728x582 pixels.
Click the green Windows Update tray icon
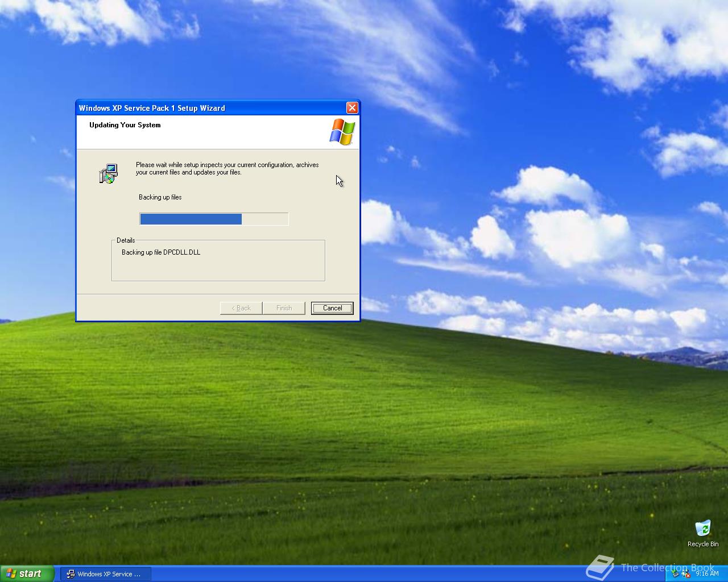point(684,572)
